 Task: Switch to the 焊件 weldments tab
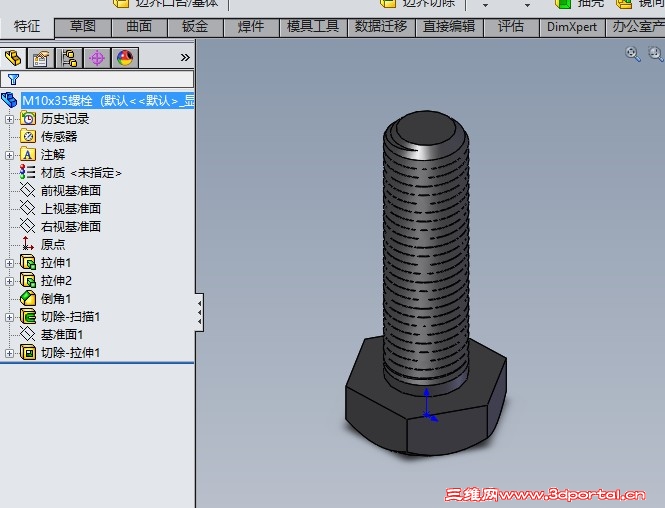pyautogui.click(x=251, y=27)
